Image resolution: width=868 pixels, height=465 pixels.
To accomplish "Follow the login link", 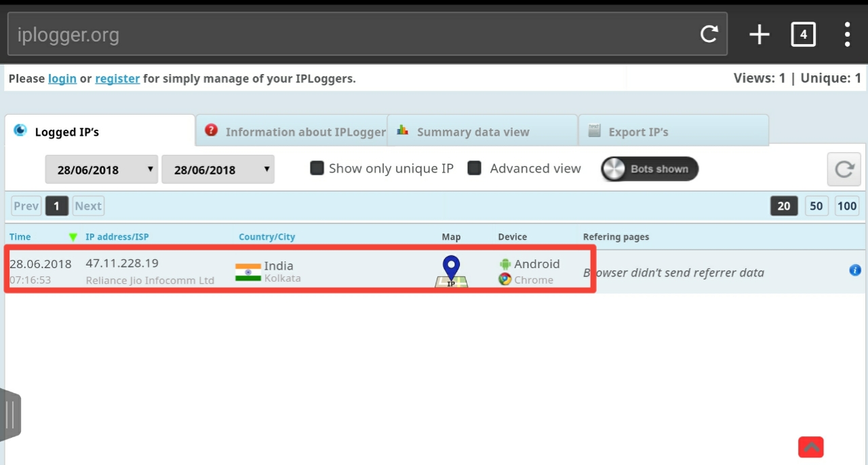I will 62,79.
